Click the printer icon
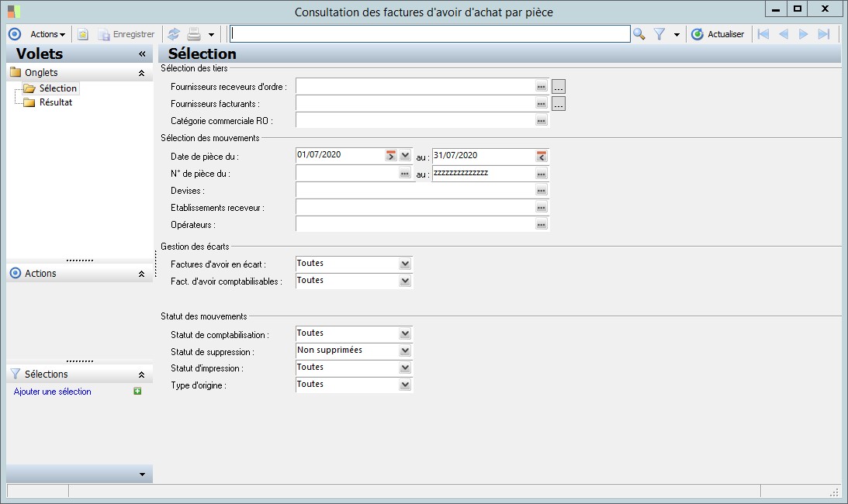This screenshot has width=848, height=504. [x=194, y=34]
